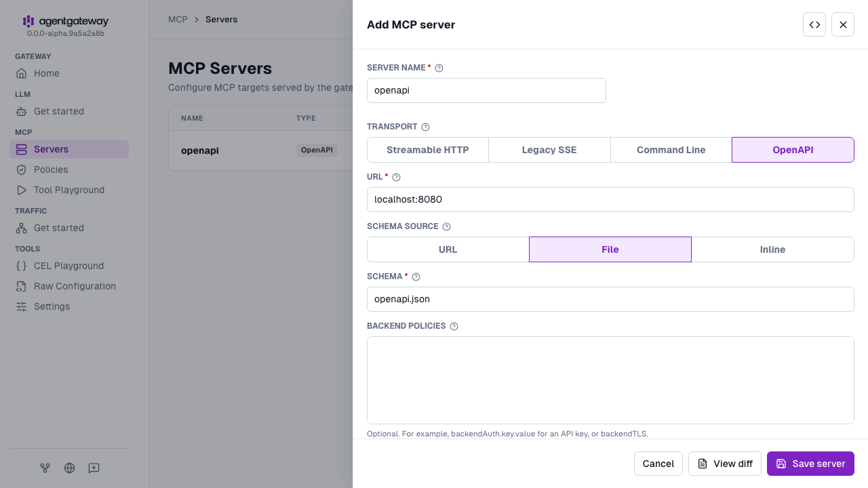Image resolution: width=868 pixels, height=488 pixels.
Task: Show help for Transport field
Action: click(x=425, y=127)
